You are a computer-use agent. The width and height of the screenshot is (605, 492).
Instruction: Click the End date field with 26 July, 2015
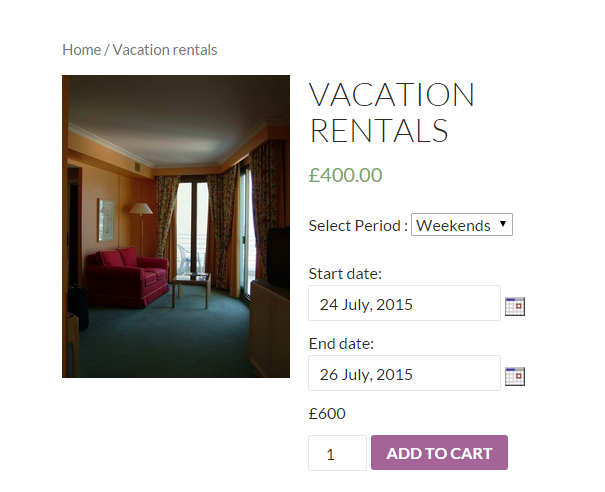(x=404, y=373)
